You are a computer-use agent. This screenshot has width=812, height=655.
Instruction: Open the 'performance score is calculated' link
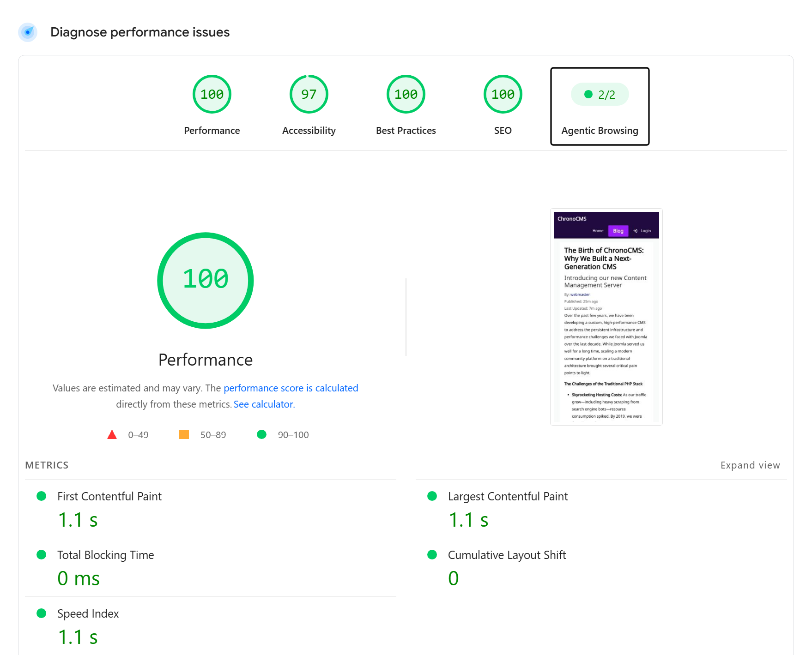(291, 388)
